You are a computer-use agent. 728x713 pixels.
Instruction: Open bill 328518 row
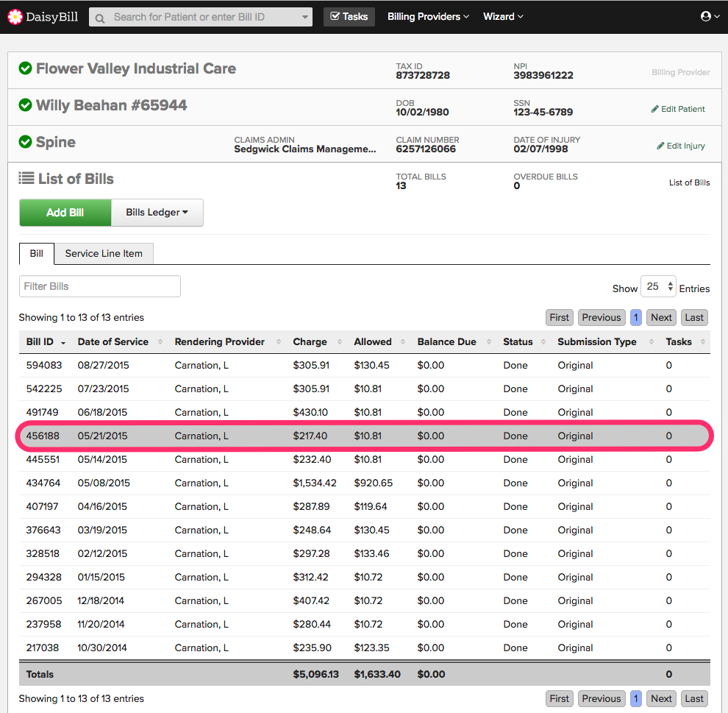(365, 553)
